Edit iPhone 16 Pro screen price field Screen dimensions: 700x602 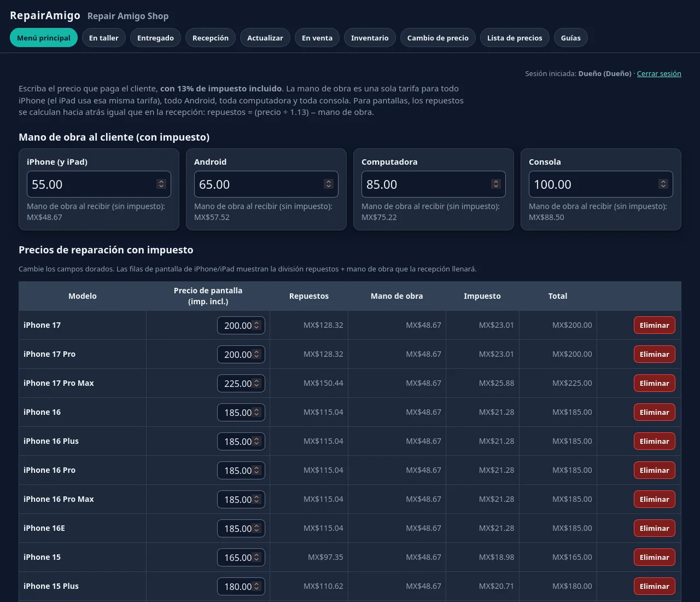tap(241, 470)
